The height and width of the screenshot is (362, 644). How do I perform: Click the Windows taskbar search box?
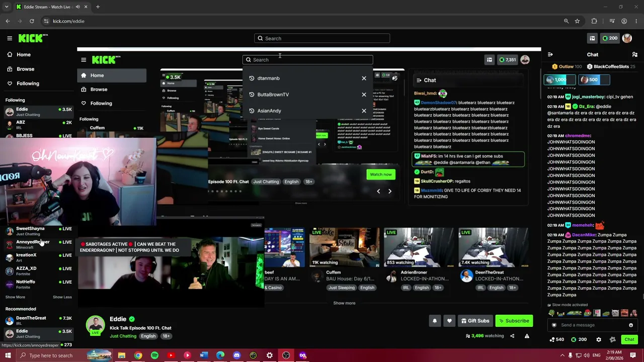64,355
